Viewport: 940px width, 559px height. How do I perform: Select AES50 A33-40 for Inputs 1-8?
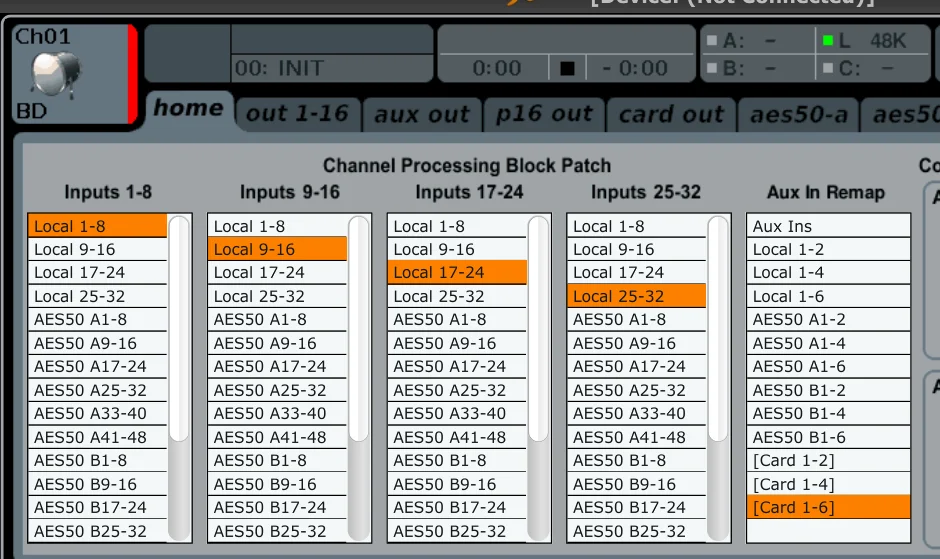coord(98,414)
